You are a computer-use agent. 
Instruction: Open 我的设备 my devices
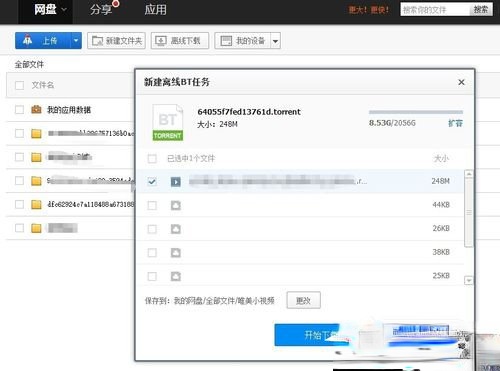(242, 41)
